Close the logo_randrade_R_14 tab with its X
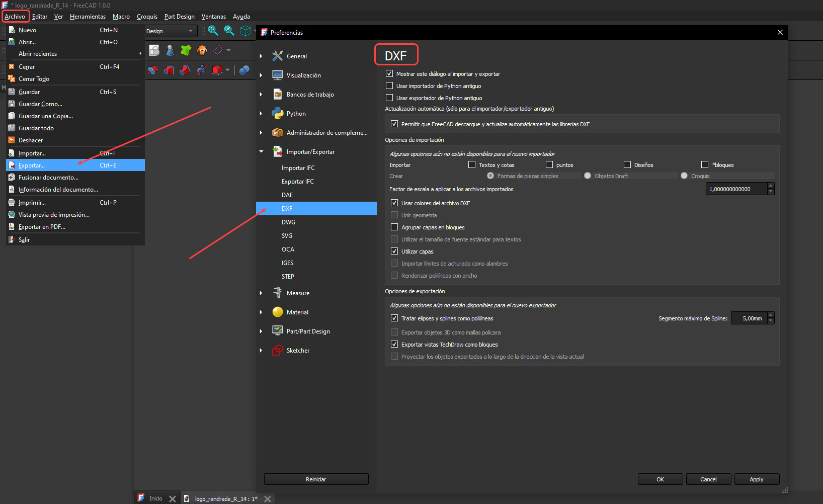The height and width of the screenshot is (504, 823). (268, 499)
